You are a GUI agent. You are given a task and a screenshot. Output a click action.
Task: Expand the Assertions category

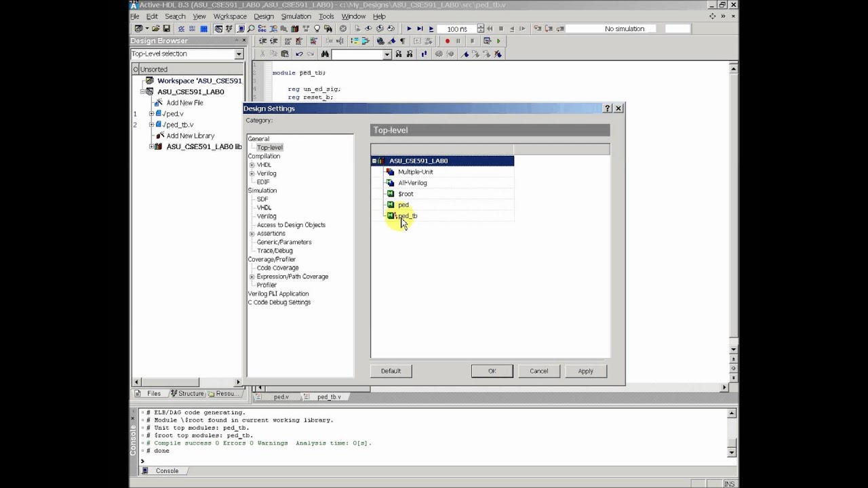[x=252, y=234]
